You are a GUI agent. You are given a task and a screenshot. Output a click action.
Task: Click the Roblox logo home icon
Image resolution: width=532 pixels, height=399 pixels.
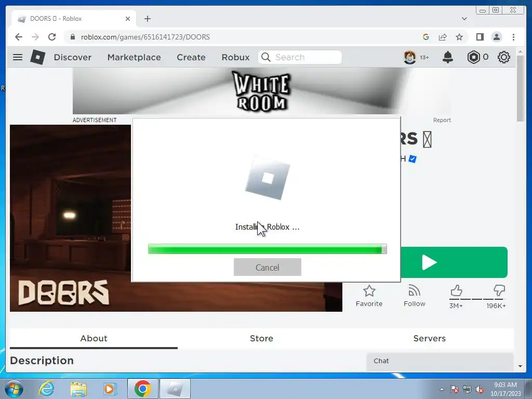[x=37, y=57]
